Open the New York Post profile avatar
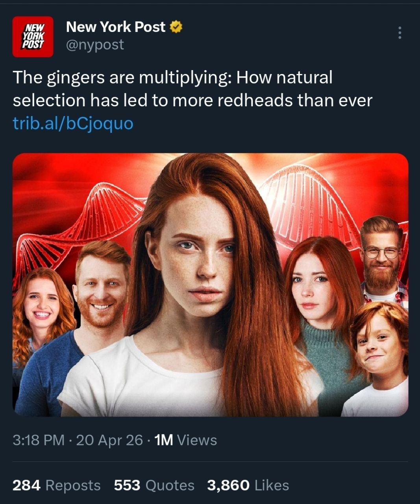The image size is (420, 504). click(x=33, y=37)
